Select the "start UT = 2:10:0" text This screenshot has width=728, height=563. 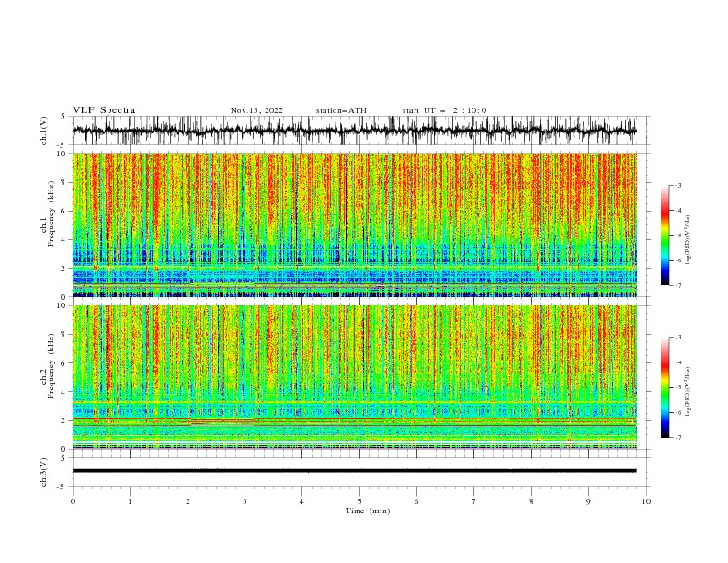pos(444,110)
